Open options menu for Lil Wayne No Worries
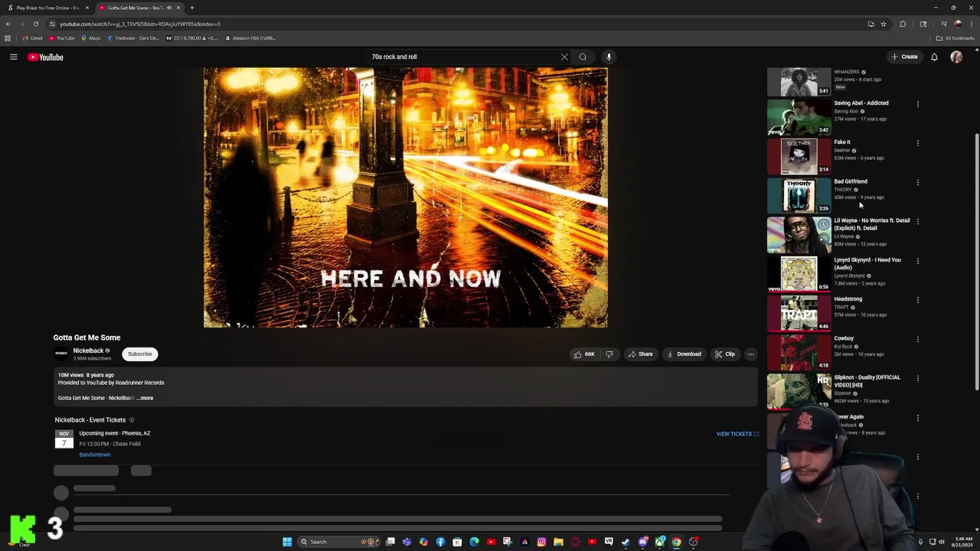980x551 pixels. 918,222
